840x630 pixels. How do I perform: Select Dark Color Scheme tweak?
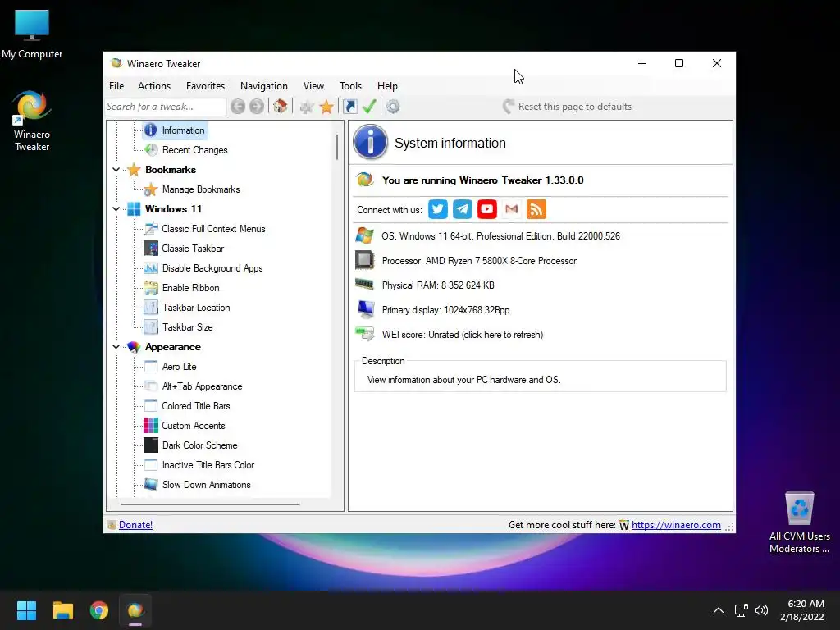[199, 445]
